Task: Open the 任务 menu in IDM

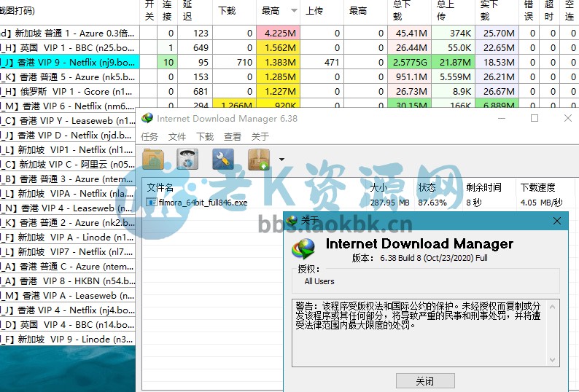Action: [x=149, y=136]
